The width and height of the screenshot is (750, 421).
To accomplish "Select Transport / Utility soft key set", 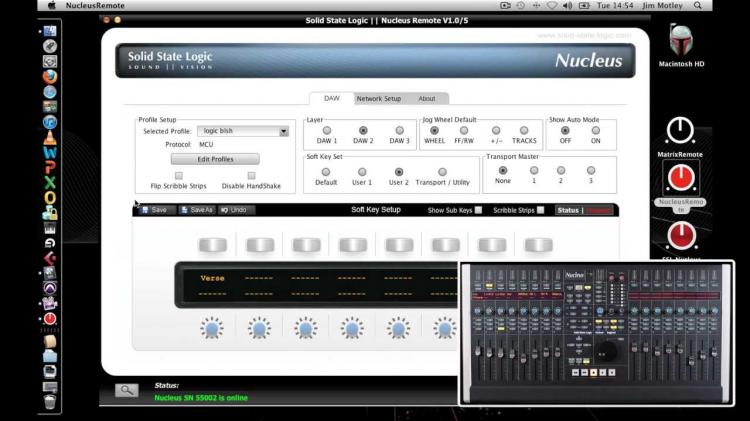I will click(442, 172).
